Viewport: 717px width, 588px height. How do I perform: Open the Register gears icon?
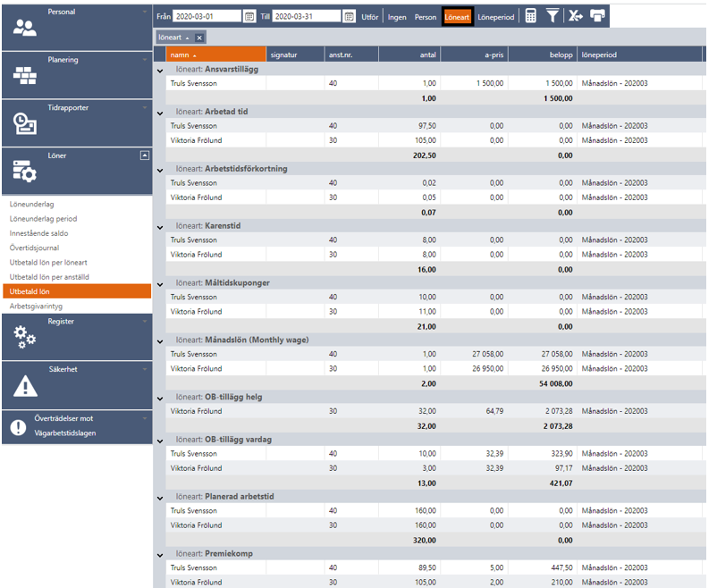25,338
